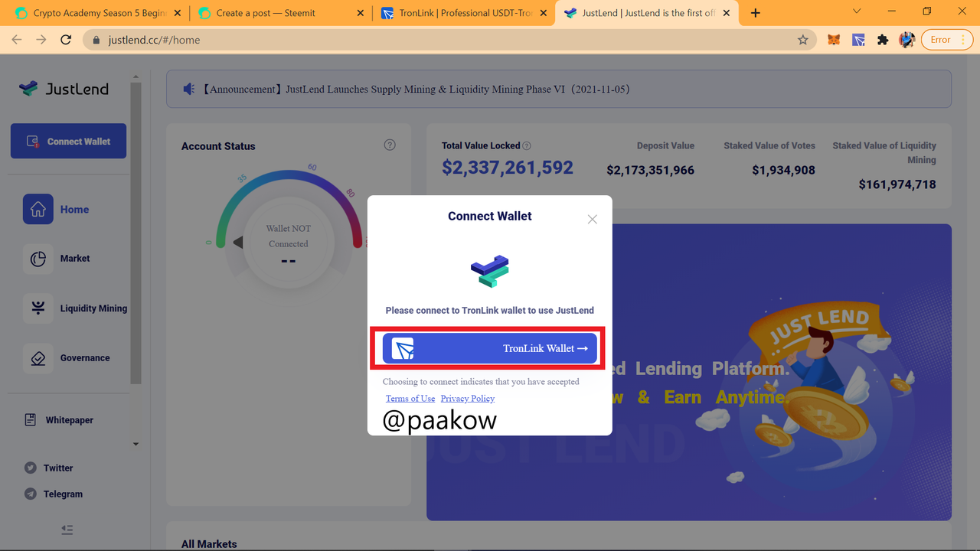The height and width of the screenshot is (551, 980).
Task: Select Home in the sidebar menu
Action: click(75, 209)
